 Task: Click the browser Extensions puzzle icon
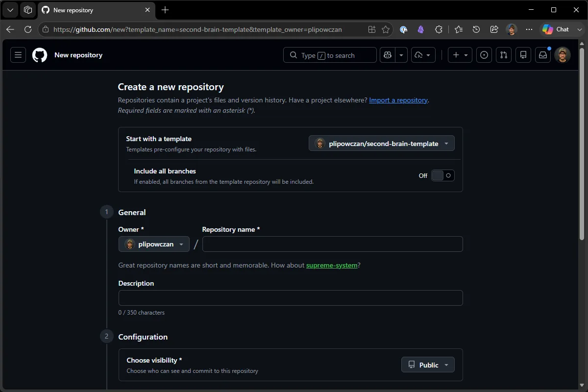click(439, 29)
